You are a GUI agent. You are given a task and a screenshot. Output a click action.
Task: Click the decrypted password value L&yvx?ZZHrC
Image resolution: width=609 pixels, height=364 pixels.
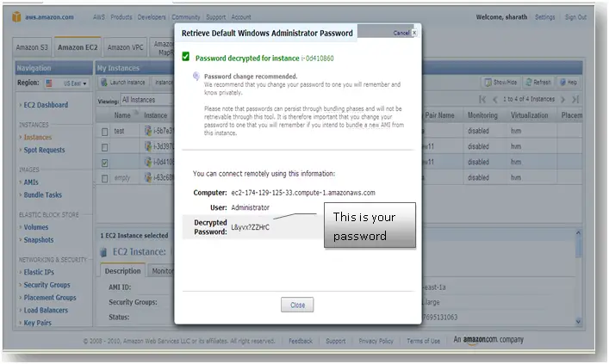point(250,227)
